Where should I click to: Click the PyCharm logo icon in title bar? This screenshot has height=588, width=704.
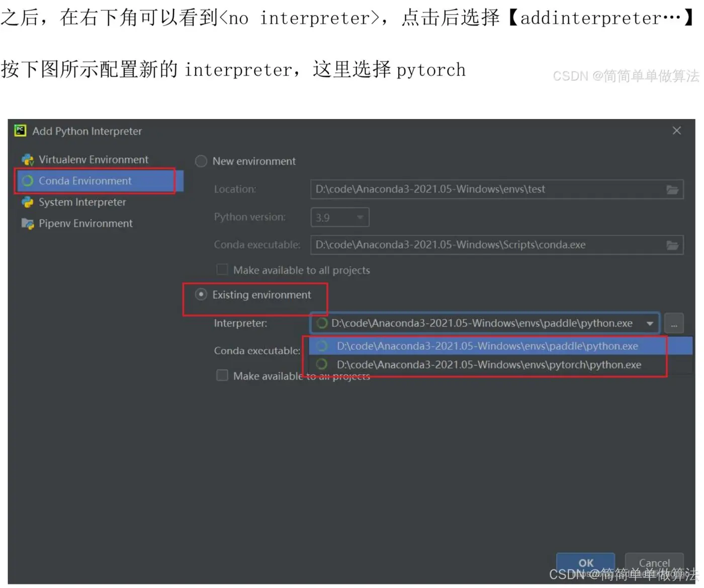pyautogui.click(x=20, y=131)
